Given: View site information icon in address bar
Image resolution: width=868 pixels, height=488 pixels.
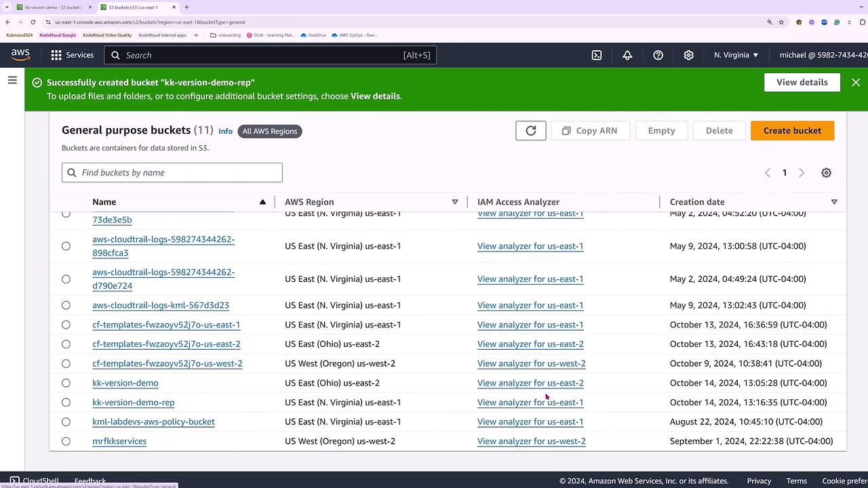Looking at the screenshot, I should coord(48,22).
